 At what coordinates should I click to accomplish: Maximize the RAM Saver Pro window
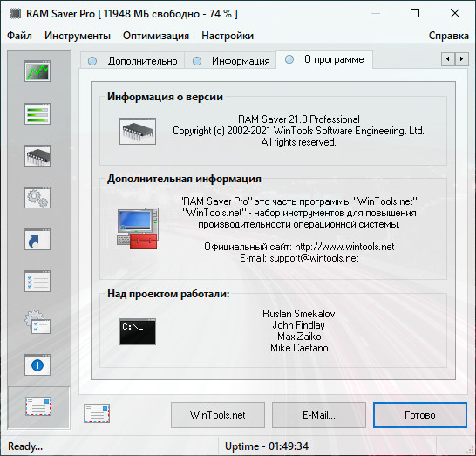tap(415, 13)
